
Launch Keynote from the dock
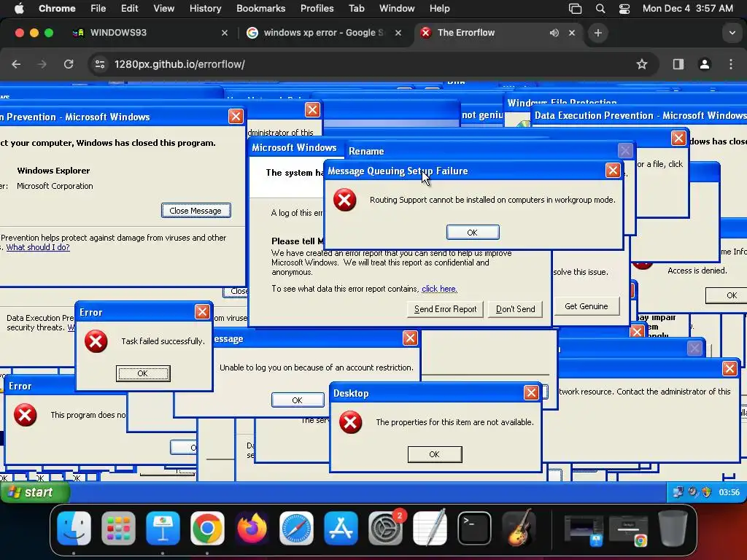click(x=163, y=528)
